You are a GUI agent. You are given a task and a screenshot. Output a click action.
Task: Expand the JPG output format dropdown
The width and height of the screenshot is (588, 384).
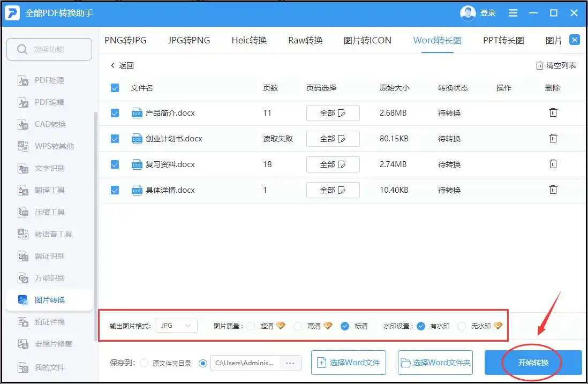[x=176, y=326]
